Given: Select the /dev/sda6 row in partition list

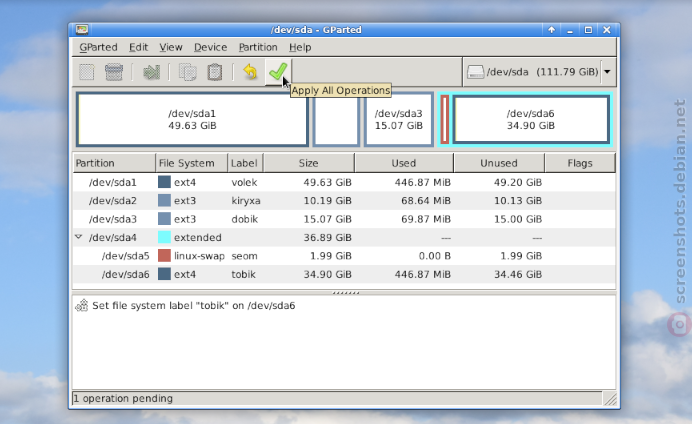Looking at the screenshot, I should click(344, 274).
